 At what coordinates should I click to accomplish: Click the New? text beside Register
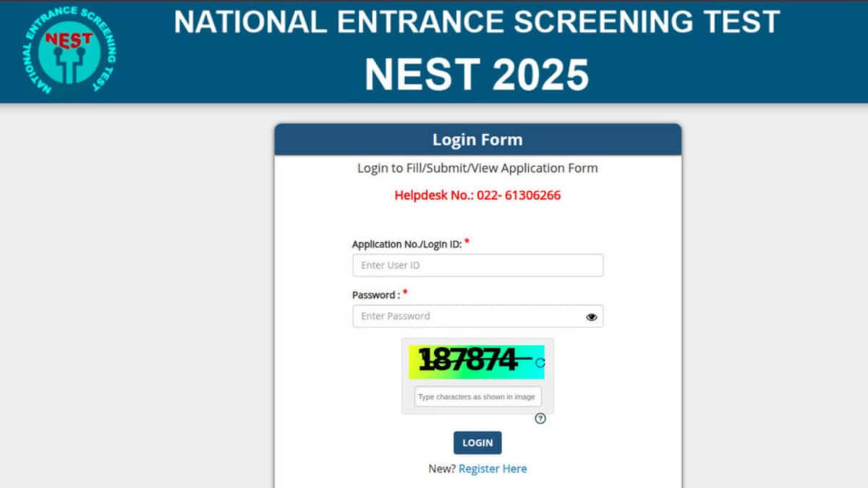442,468
